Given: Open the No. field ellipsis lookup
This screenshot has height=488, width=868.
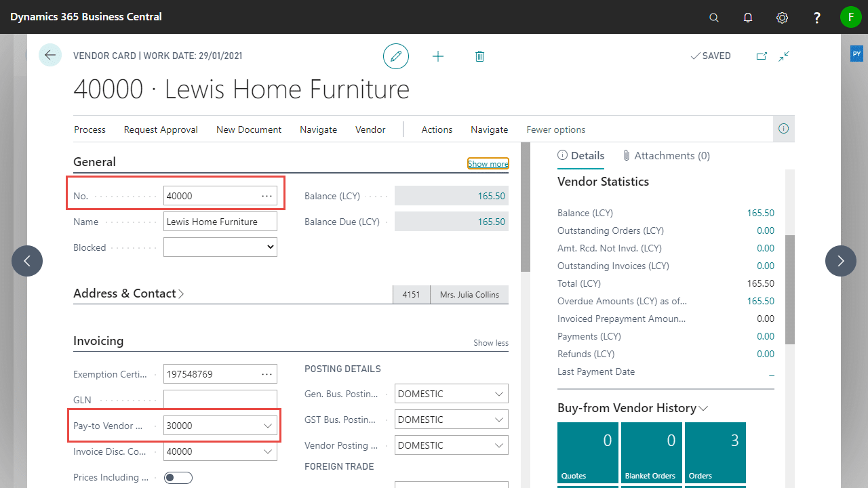Looking at the screenshot, I should [267, 196].
